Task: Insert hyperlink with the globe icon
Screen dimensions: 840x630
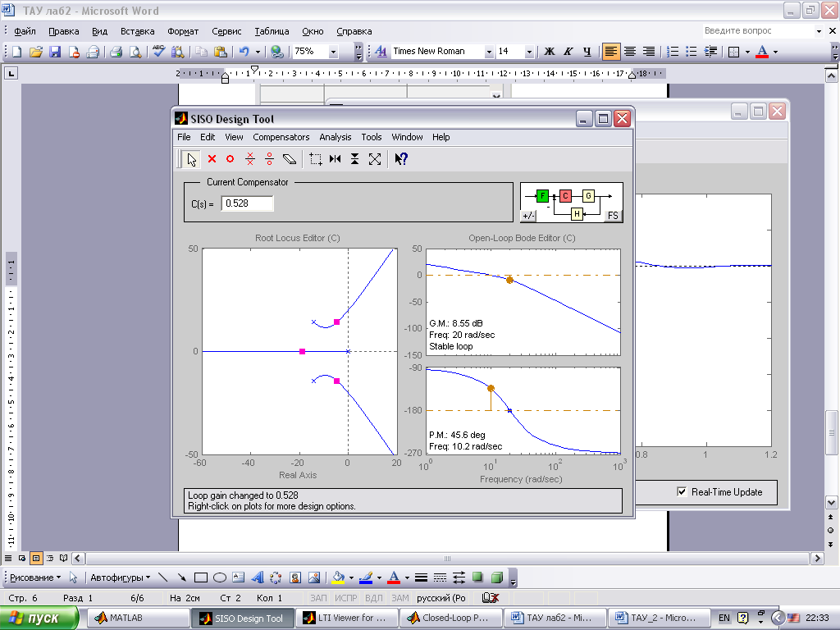Action: coord(277,52)
